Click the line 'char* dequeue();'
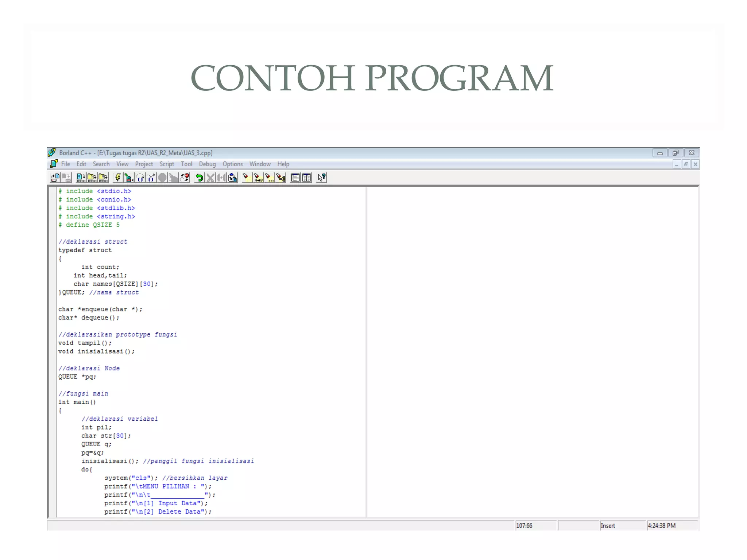747x560 pixels. tap(89, 318)
